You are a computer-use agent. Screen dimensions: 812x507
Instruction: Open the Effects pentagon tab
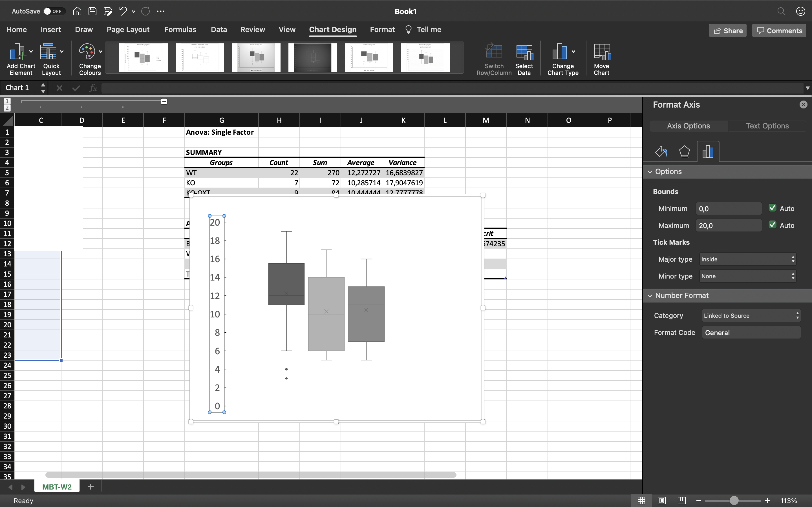click(x=684, y=152)
